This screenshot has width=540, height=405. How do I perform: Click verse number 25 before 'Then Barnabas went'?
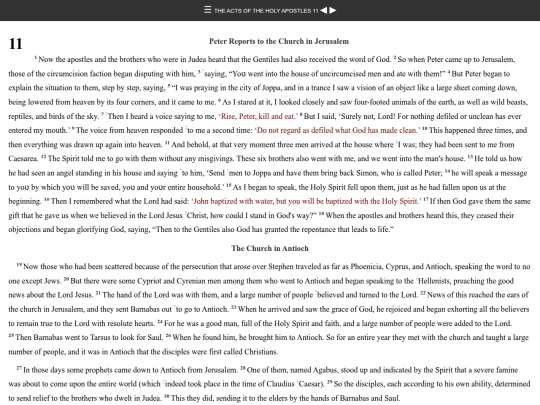pyautogui.click(x=11, y=335)
